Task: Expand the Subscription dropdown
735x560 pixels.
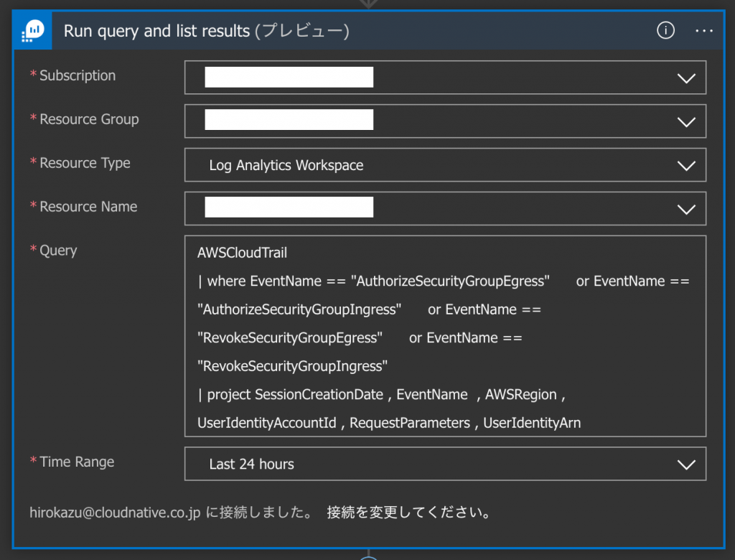Action: coord(685,78)
